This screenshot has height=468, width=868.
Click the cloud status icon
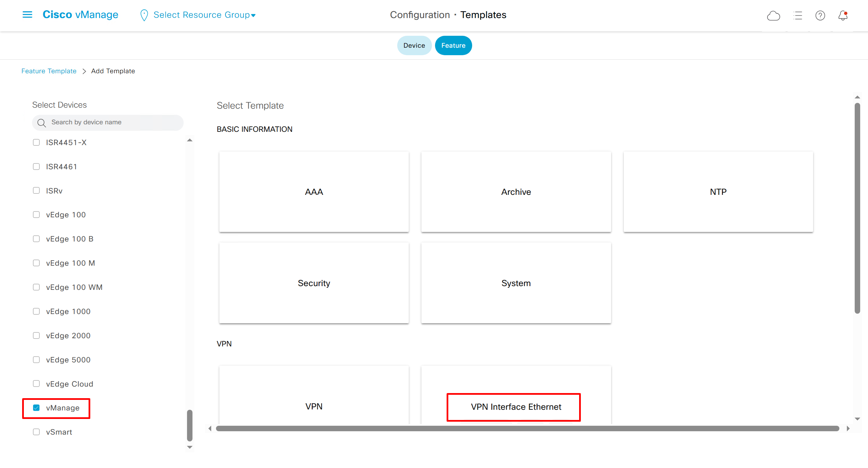tap(773, 16)
